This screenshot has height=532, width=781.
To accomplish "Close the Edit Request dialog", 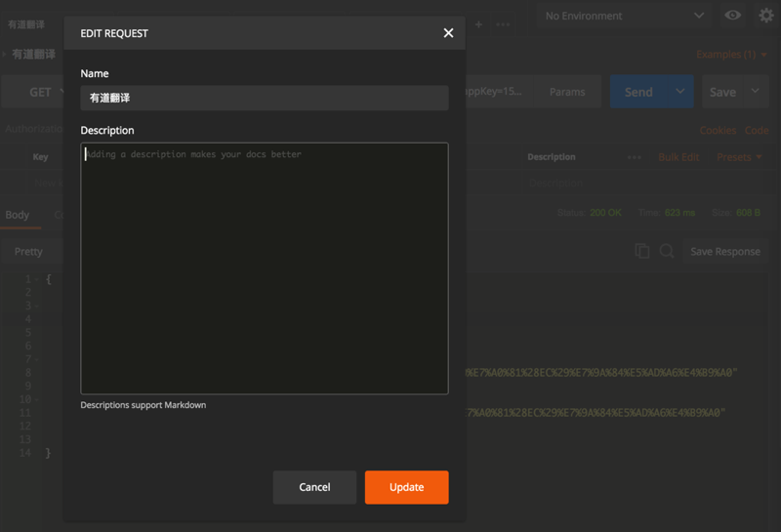I will [x=448, y=33].
